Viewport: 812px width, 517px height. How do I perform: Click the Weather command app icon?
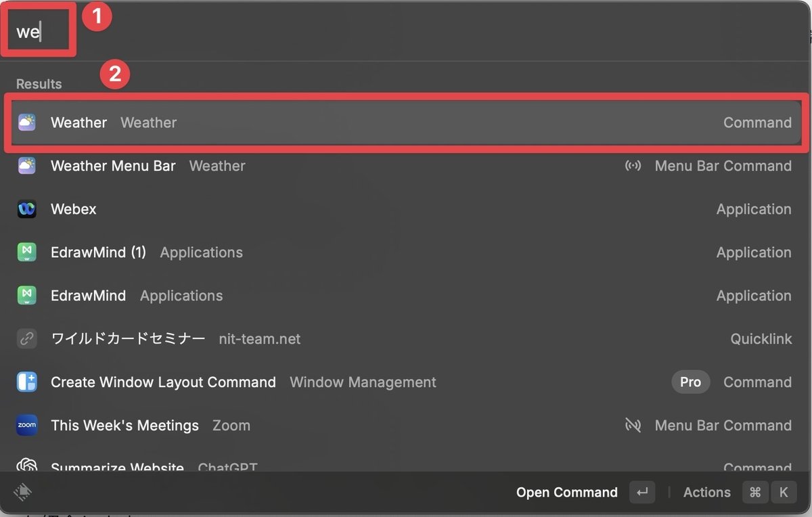27,122
